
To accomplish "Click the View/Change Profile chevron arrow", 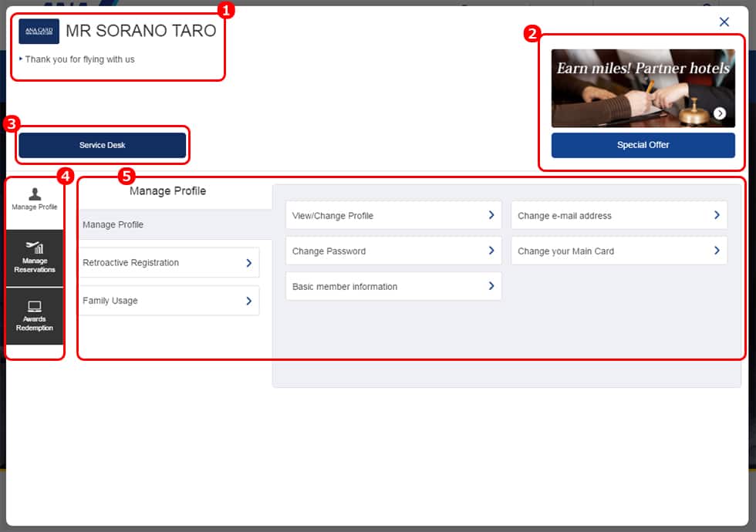I will (x=491, y=215).
